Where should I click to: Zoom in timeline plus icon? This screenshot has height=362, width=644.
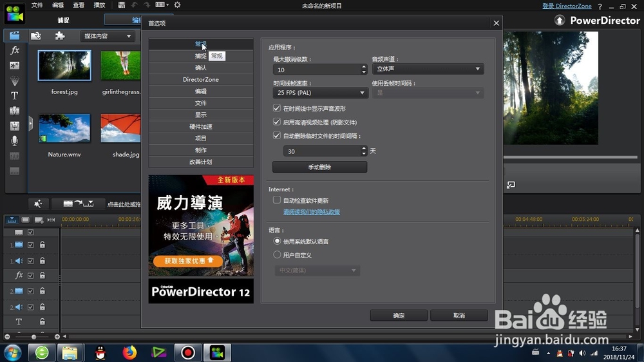click(x=57, y=336)
